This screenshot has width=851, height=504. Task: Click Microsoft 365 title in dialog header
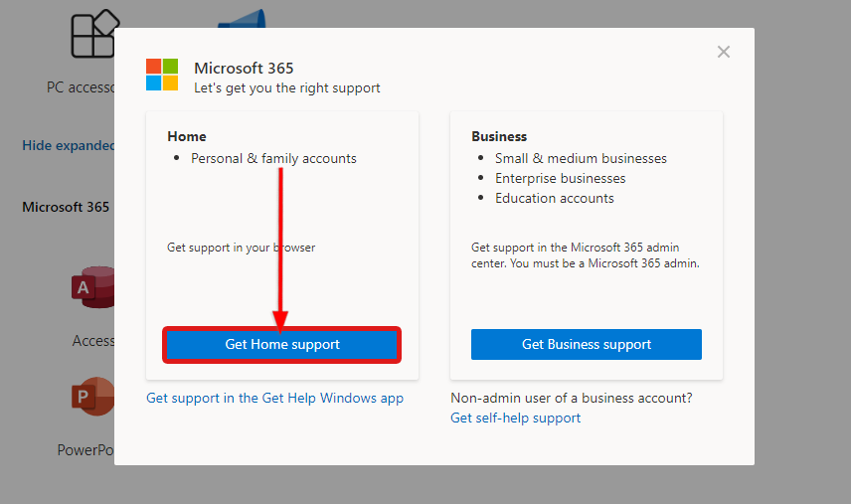click(244, 69)
